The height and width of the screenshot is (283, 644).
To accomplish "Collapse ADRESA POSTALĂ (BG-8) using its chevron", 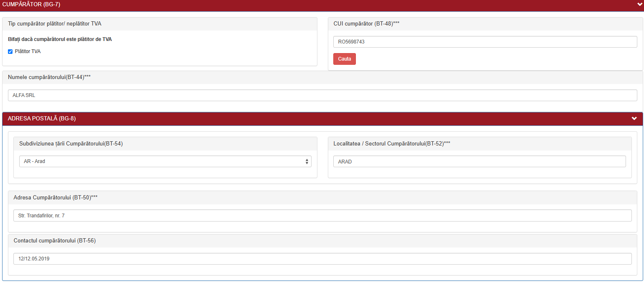I will point(634,119).
